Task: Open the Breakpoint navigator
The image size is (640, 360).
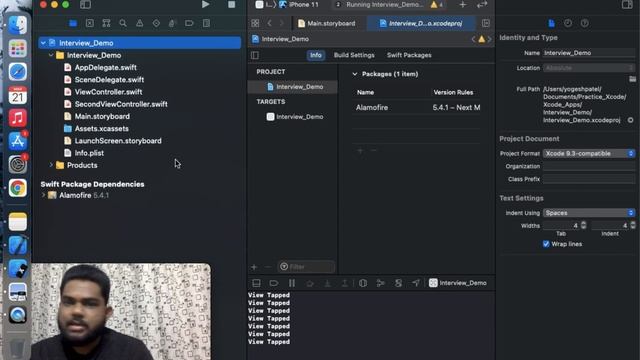Action: point(189,23)
